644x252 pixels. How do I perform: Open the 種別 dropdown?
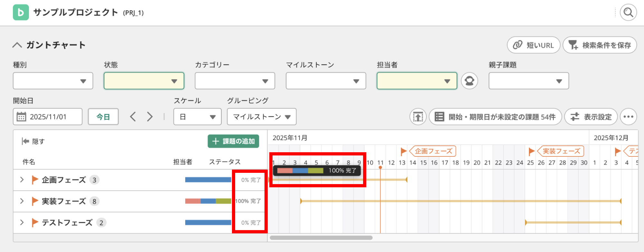(53, 81)
